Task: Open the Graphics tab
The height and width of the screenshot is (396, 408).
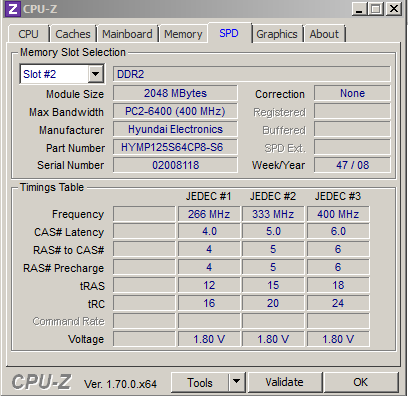Action: [277, 34]
